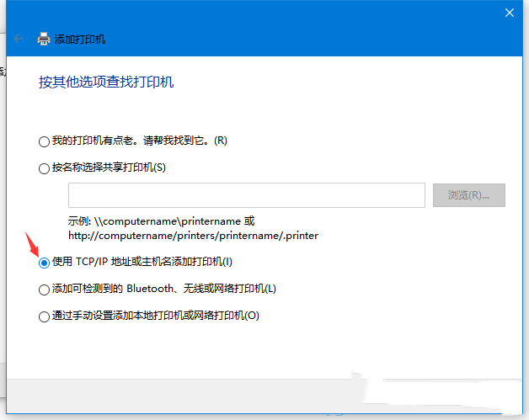Click the printer icon beside 添加打印机
The image size is (529, 420).
(44, 39)
